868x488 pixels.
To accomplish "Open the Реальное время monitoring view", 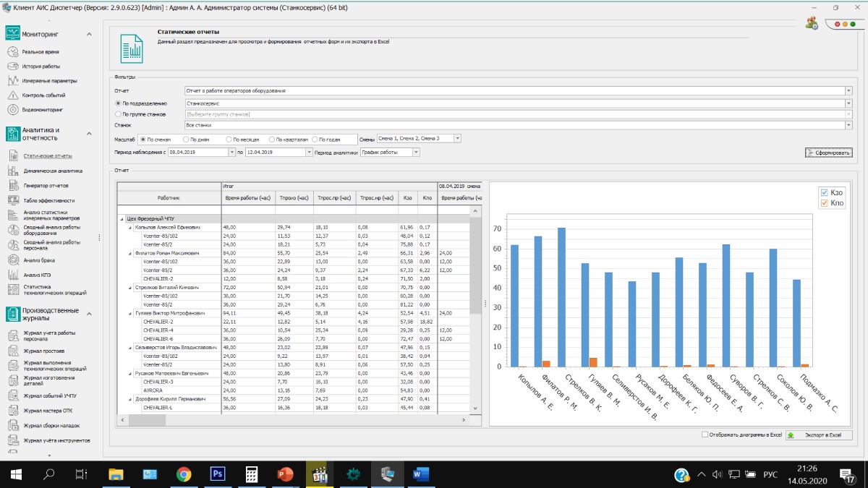I will (41, 52).
